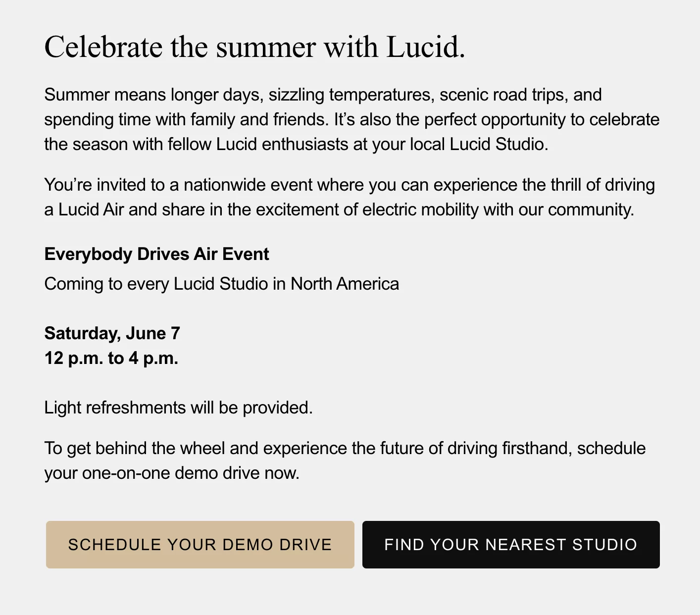Click the paragraph line starting 'Summer means longer days'
The height and width of the screenshot is (615, 700).
(323, 95)
